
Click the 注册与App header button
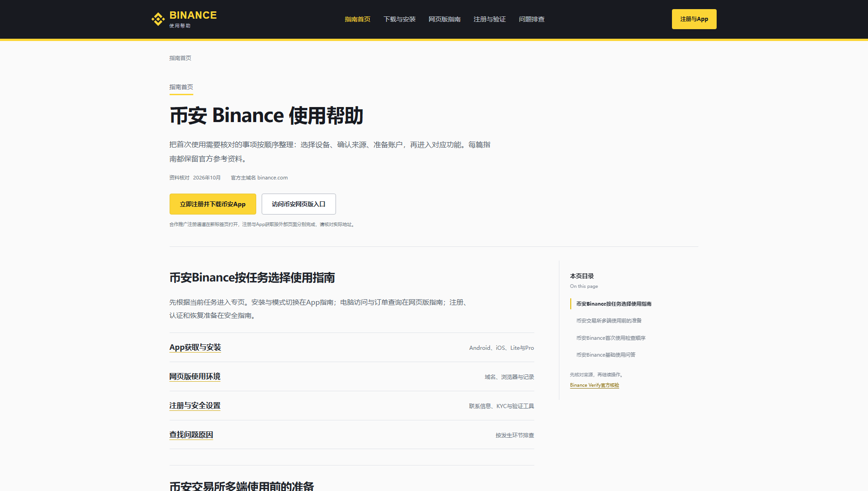coord(694,19)
